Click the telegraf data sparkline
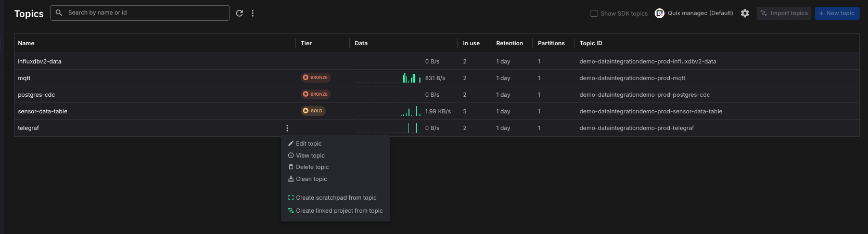This screenshot has width=868, height=234. (x=388, y=128)
